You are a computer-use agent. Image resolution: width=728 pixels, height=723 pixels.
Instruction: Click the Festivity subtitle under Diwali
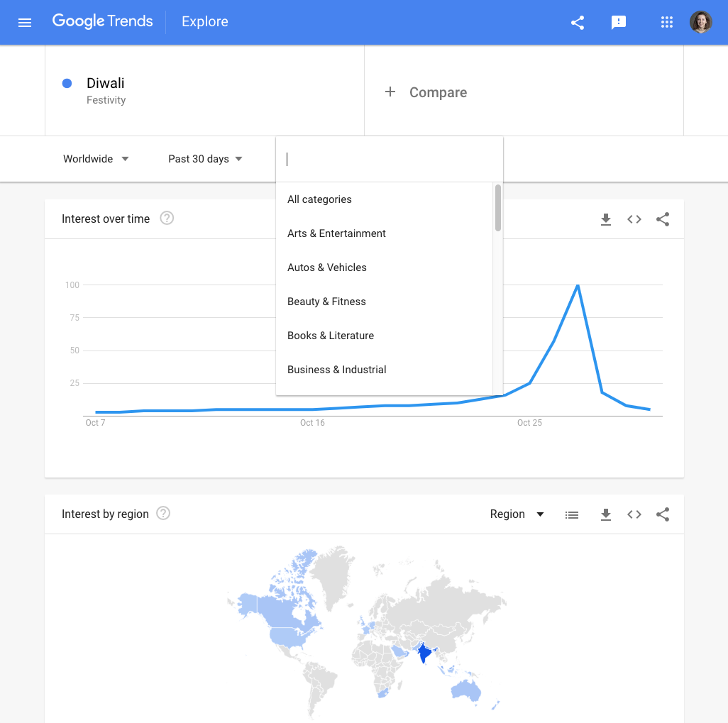[106, 100]
